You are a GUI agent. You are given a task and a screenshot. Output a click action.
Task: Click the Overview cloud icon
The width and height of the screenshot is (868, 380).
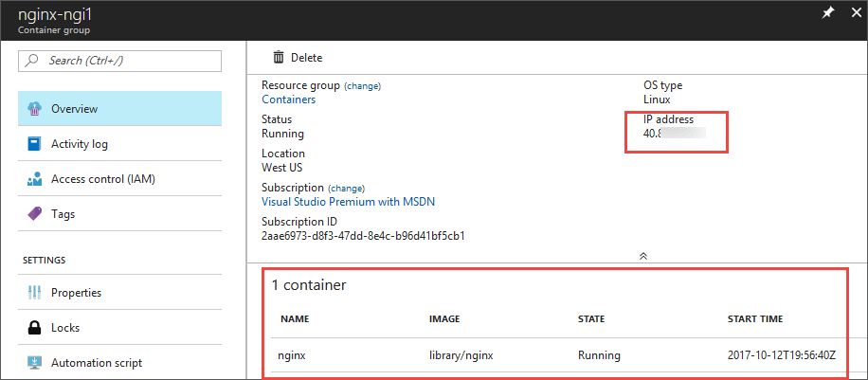click(x=35, y=109)
